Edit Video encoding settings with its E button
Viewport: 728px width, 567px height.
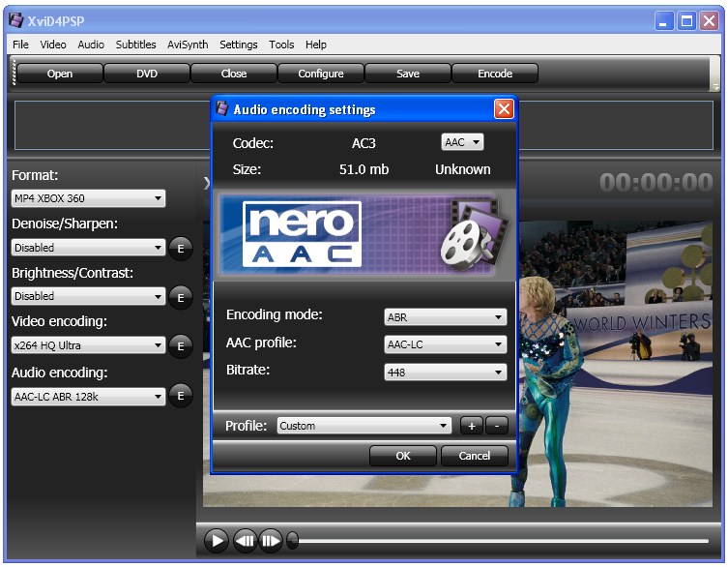tap(181, 346)
